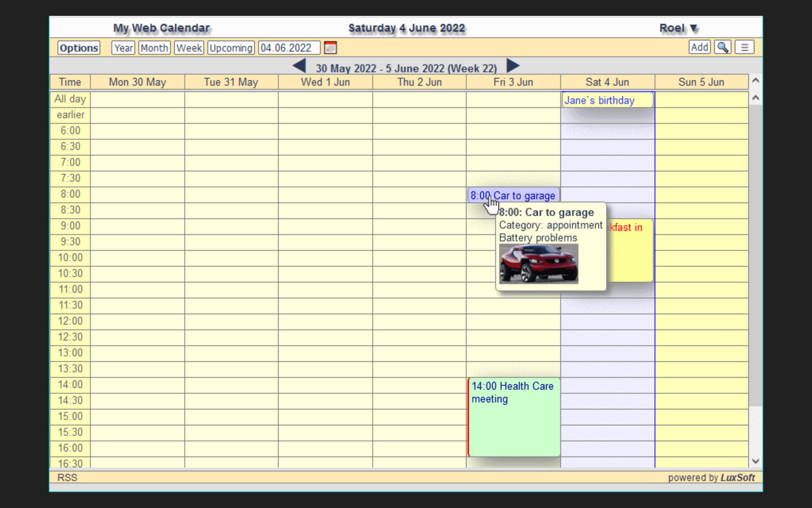
Task: Open the RSS feed link
Action: [x=67, y=477]
